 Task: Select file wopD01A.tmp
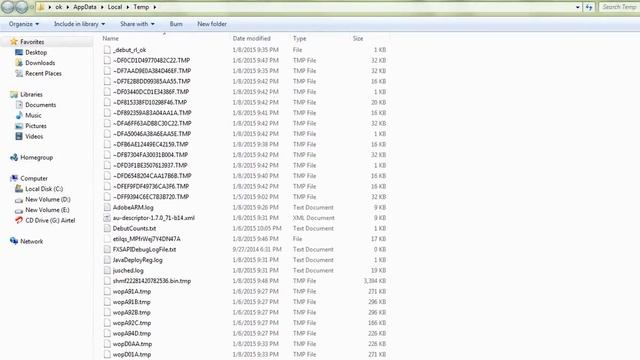tap(132, 355)
